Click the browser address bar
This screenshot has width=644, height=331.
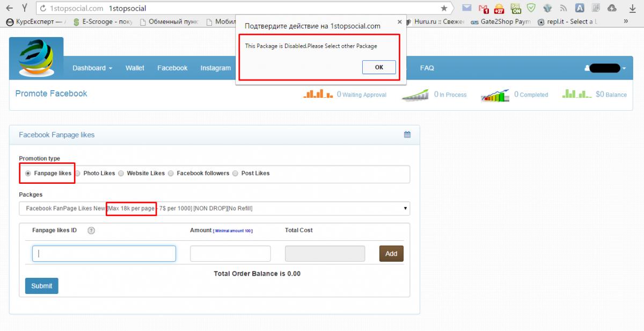point(244,8)
